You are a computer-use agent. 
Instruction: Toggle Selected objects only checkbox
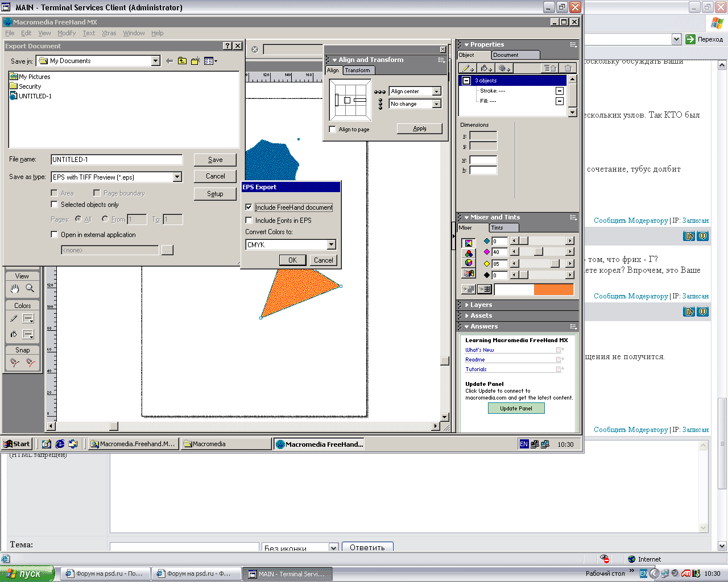point(55,205)
